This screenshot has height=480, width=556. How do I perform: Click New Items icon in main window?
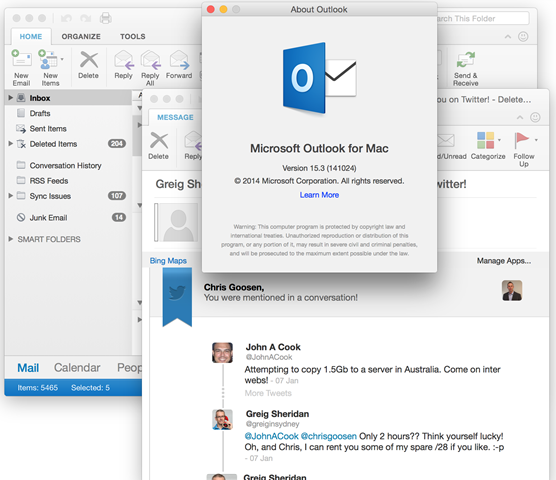(x=48, y=59)
